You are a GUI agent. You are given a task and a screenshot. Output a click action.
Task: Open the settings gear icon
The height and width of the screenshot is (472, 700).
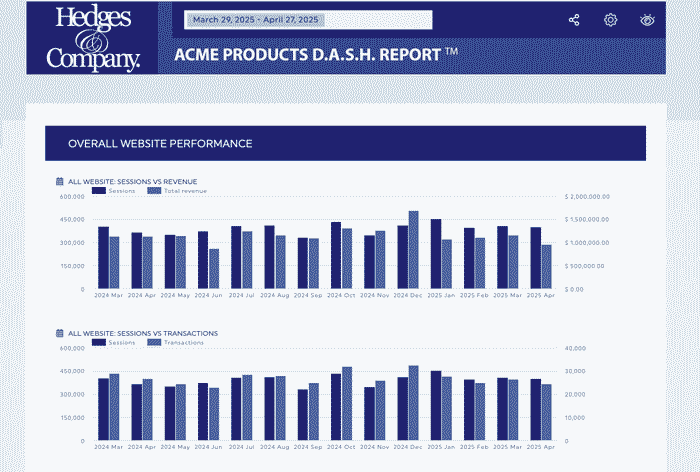point(610,20)
